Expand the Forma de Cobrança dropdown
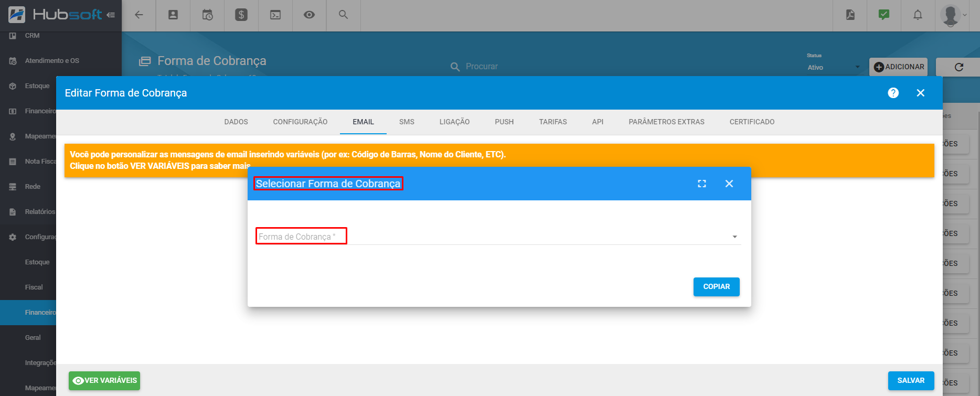The height and width of the screenshot is (396, 980). [x=498, y=237]
